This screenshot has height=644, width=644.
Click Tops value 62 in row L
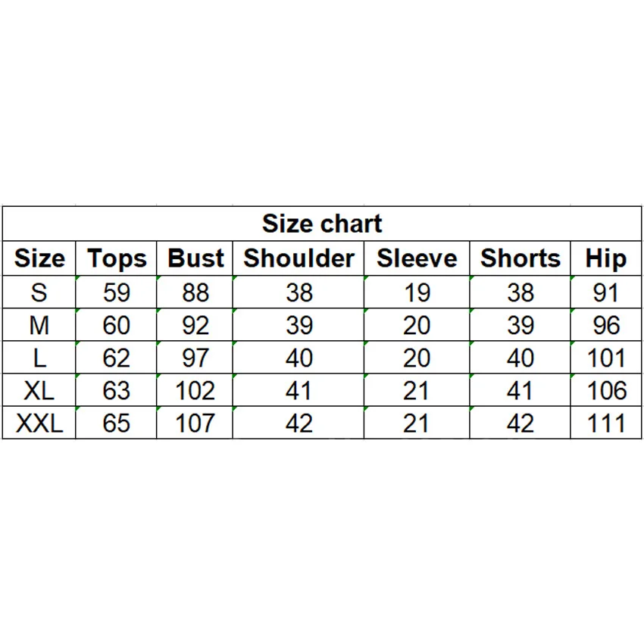116,358
